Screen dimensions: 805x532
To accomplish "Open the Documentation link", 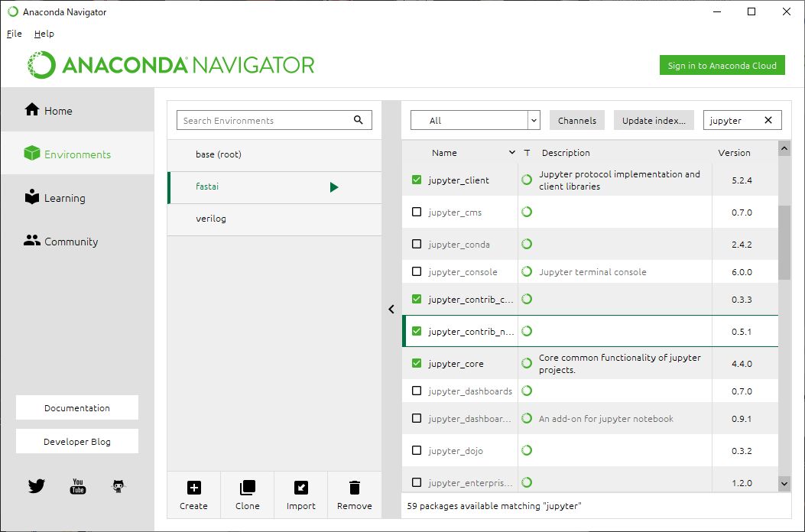I will point(77,407).
